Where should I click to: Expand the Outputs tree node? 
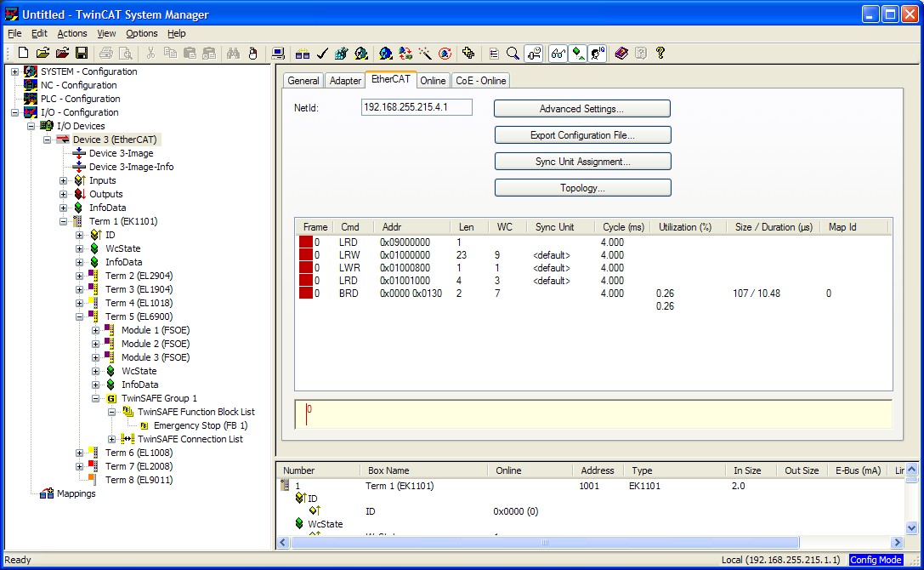click(x=63, y=194)
